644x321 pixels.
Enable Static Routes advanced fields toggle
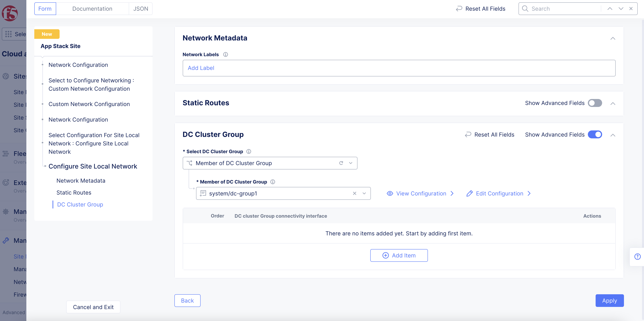point(595,103)
